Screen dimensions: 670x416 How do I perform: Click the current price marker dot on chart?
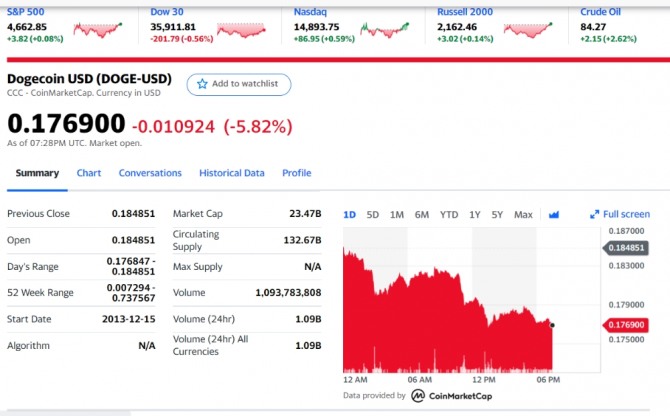(x=552, y=325)
